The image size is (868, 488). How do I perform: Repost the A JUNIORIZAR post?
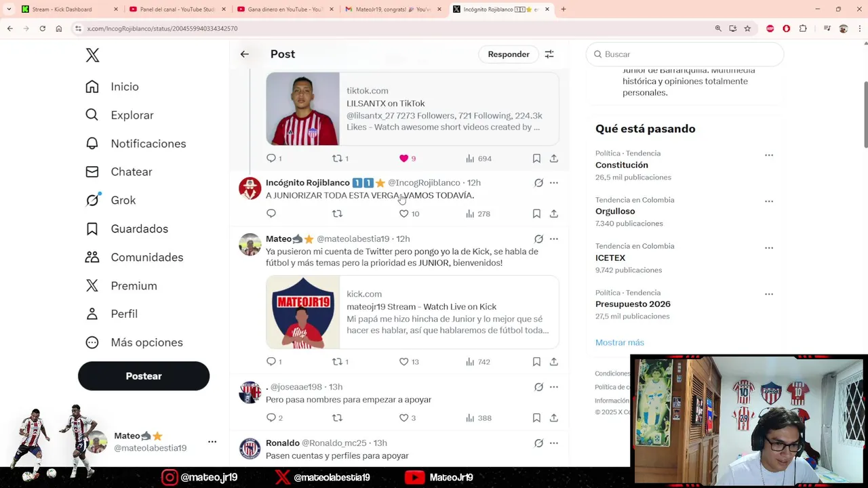point(338,214)
